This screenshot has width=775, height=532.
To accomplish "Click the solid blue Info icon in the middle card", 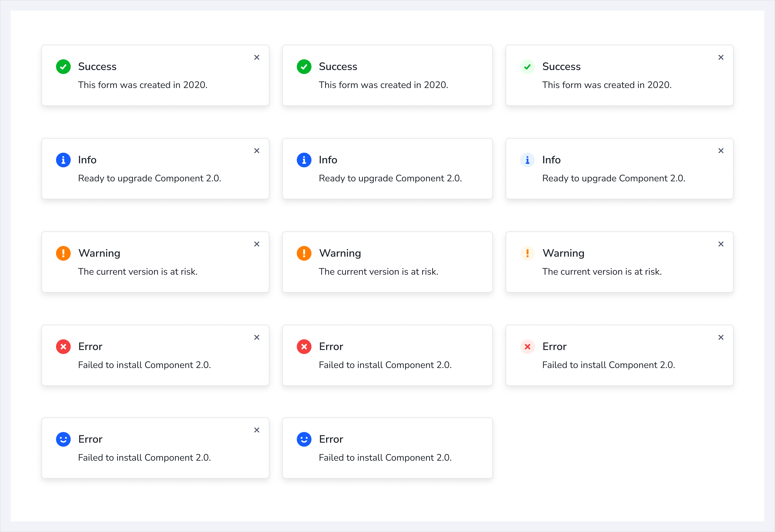I will (304, 160).
